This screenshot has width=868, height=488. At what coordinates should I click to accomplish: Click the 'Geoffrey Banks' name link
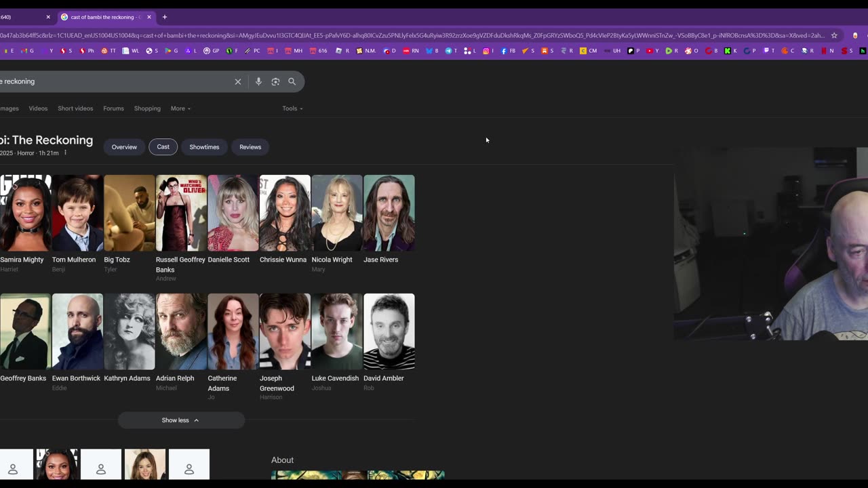tap(23, 378)
